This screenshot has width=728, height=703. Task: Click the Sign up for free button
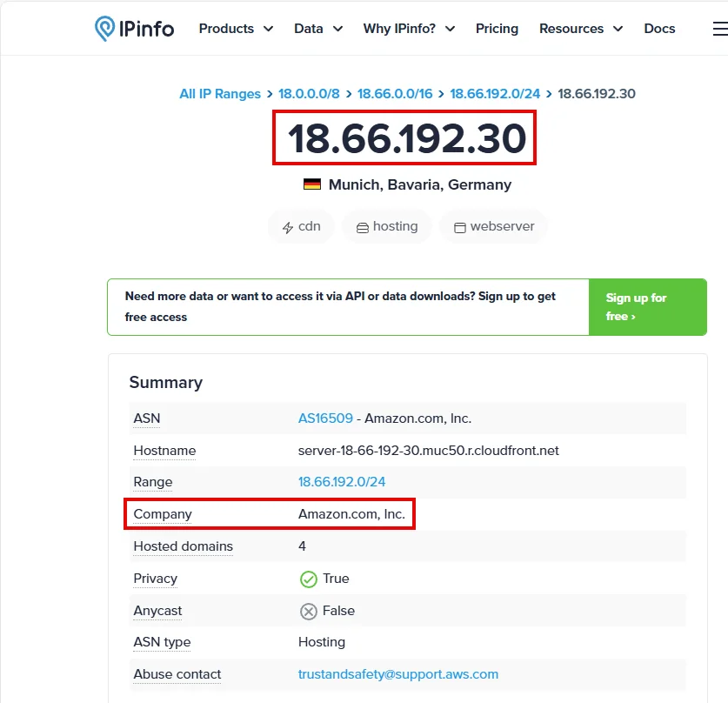click(x=648, y=307)
